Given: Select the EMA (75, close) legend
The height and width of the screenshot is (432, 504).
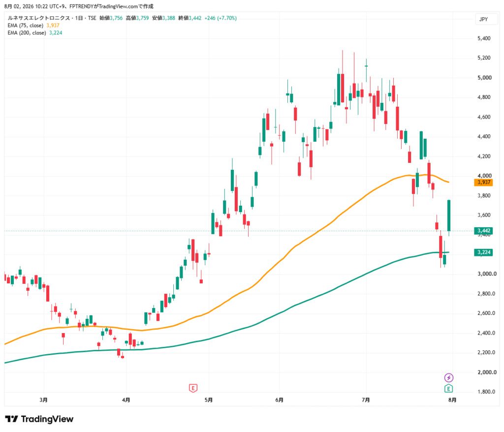Looking at the screenshot, I should (26, 26).
